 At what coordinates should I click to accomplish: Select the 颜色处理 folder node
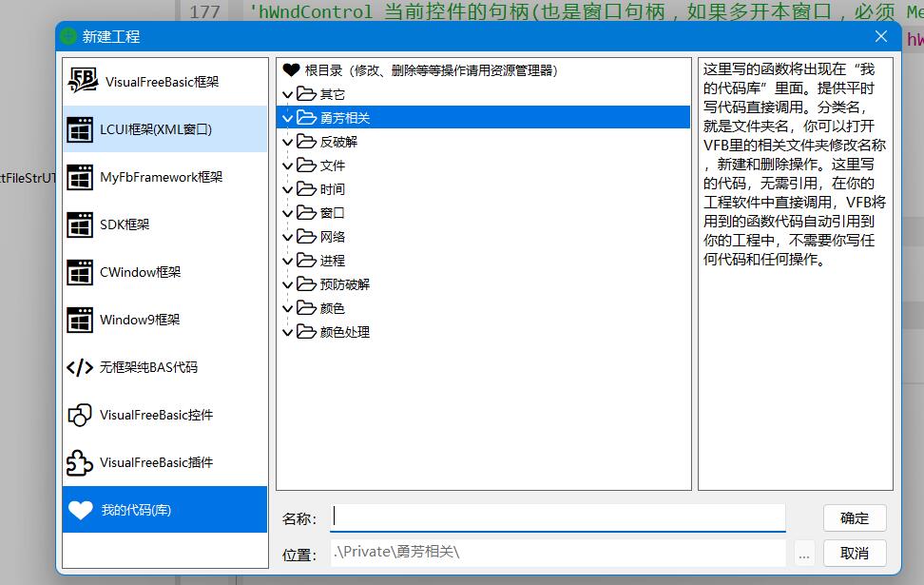[x=344, y=332]
